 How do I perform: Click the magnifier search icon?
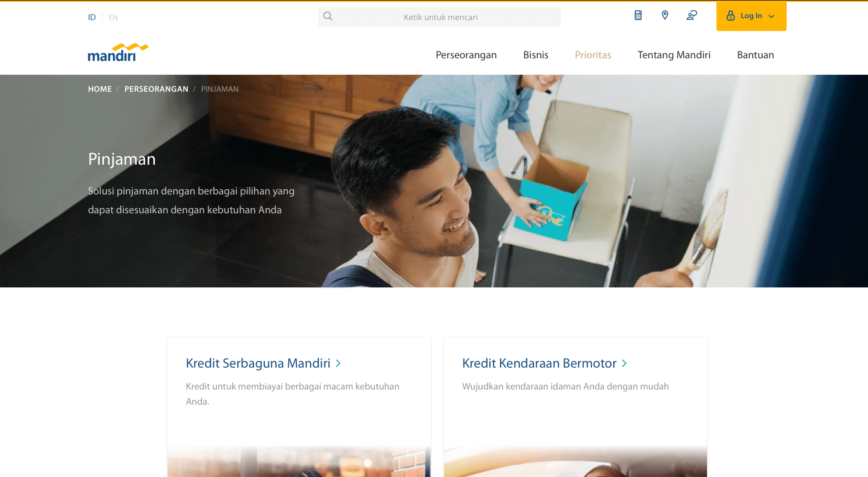pyautogui.click(x=328, y=16)
